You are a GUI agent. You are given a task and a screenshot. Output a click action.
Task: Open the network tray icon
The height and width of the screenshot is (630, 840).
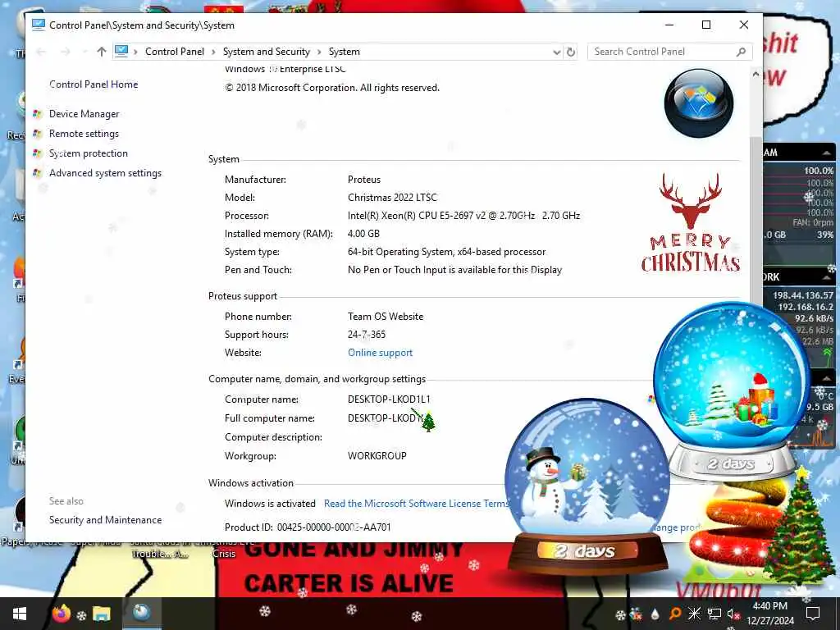[714, 614]
